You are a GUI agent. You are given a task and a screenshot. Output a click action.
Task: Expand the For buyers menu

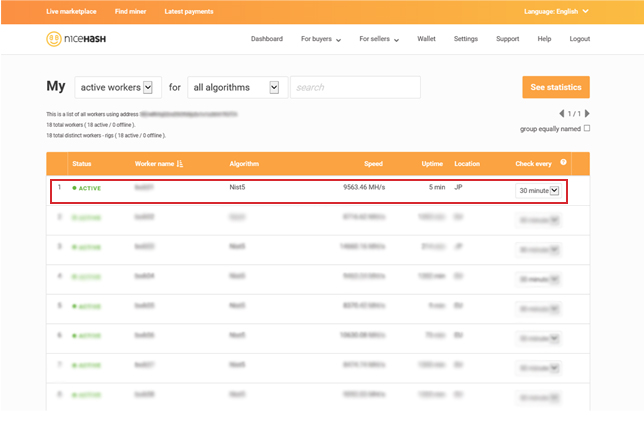[321, 39]
